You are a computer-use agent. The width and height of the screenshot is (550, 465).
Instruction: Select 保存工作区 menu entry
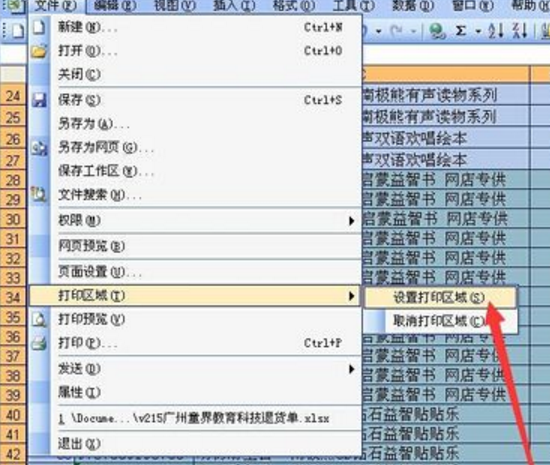click(x=195, y=171)
